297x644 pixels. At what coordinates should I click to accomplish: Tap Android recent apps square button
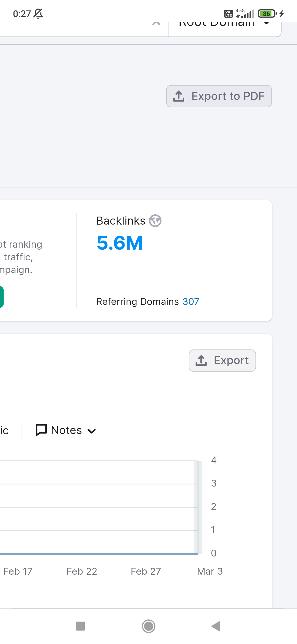pyautogui.click(x=80, y=626)
